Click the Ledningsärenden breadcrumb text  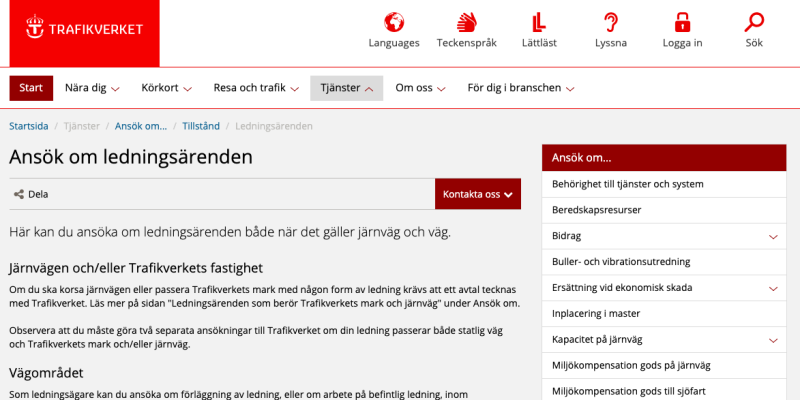(x=274, y=126)
